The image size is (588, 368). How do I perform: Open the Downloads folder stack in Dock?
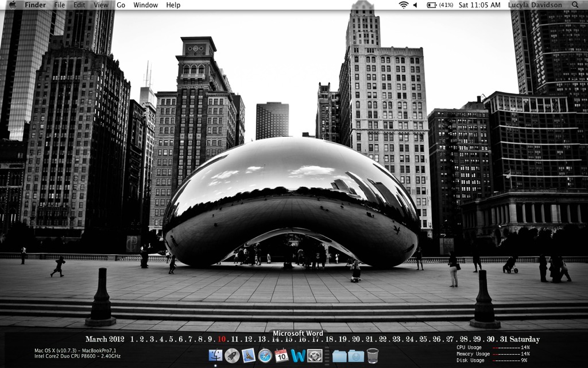(x=356, y=355)
